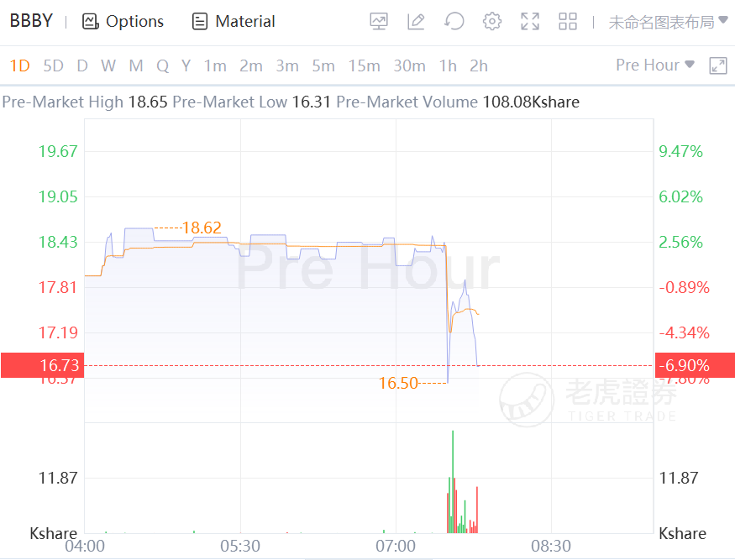Choose the W weekly timeframe

point(108,66)
